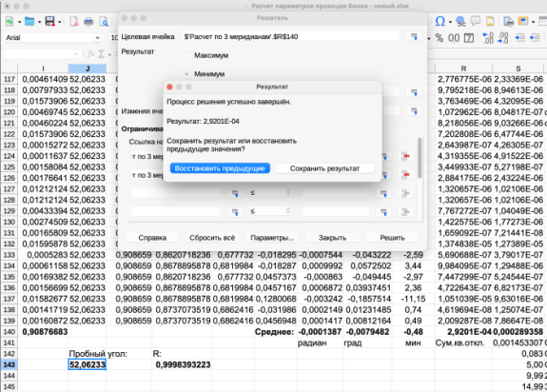Click the Справка button in Solver

pos(152,238)
